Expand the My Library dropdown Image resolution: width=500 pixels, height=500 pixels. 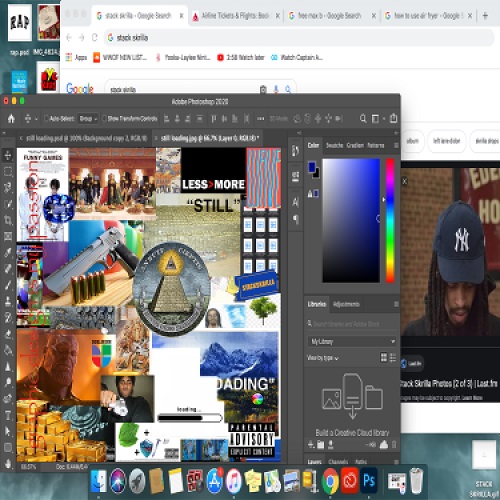click(x=352, y=341)
